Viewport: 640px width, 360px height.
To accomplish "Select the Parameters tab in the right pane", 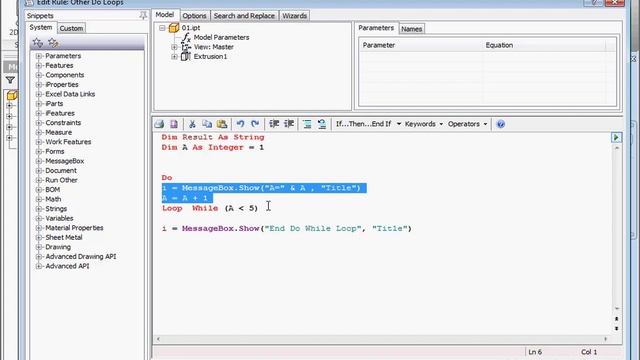I will click(x=376, y=28).
